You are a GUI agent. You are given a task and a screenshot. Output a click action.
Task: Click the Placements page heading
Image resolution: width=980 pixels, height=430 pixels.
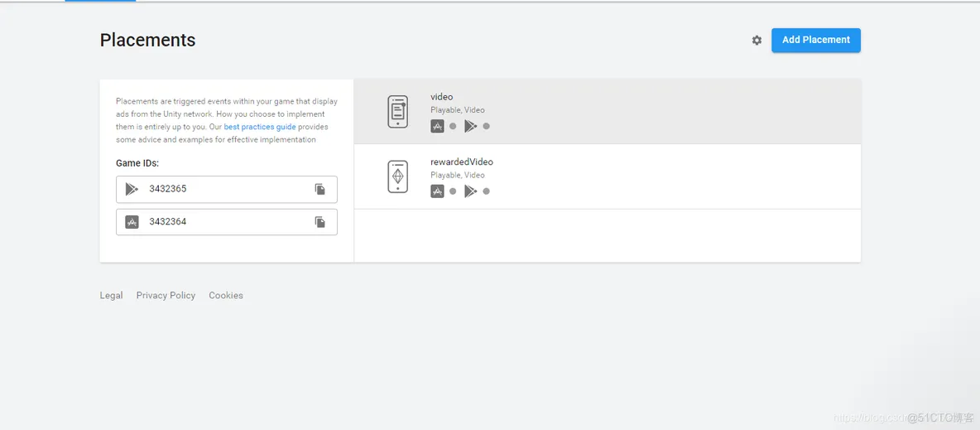(147, 40)
